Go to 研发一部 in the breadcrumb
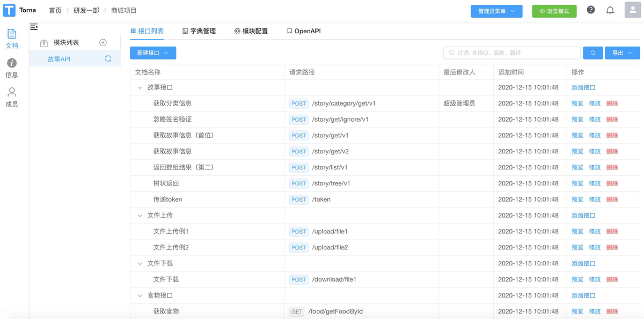 tap(86, 11)
